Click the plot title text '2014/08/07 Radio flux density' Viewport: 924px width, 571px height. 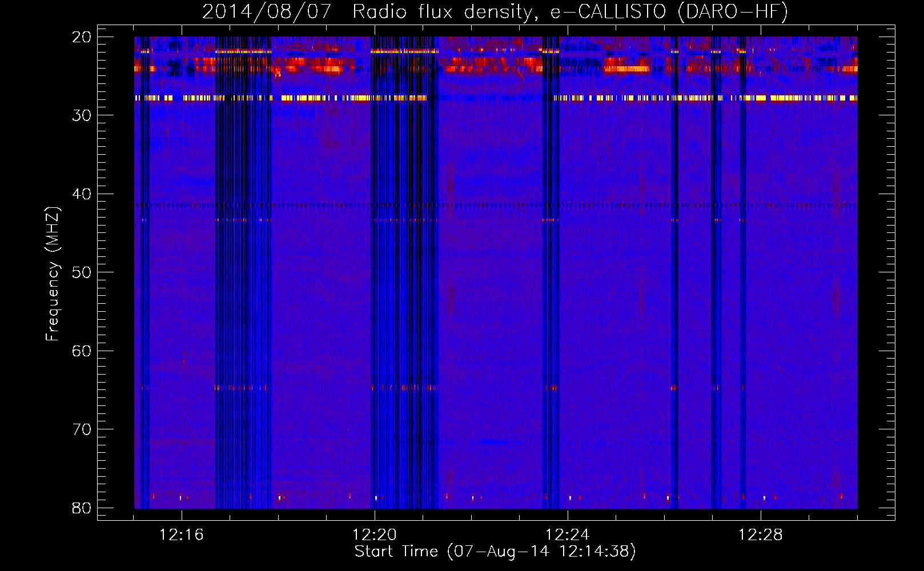(x=369, y=11)
